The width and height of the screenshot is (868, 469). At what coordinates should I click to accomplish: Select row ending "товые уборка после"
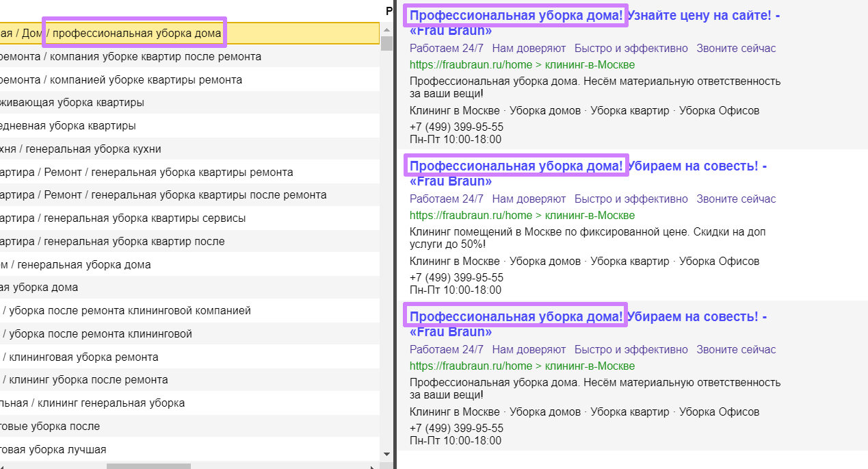point(189,426)
